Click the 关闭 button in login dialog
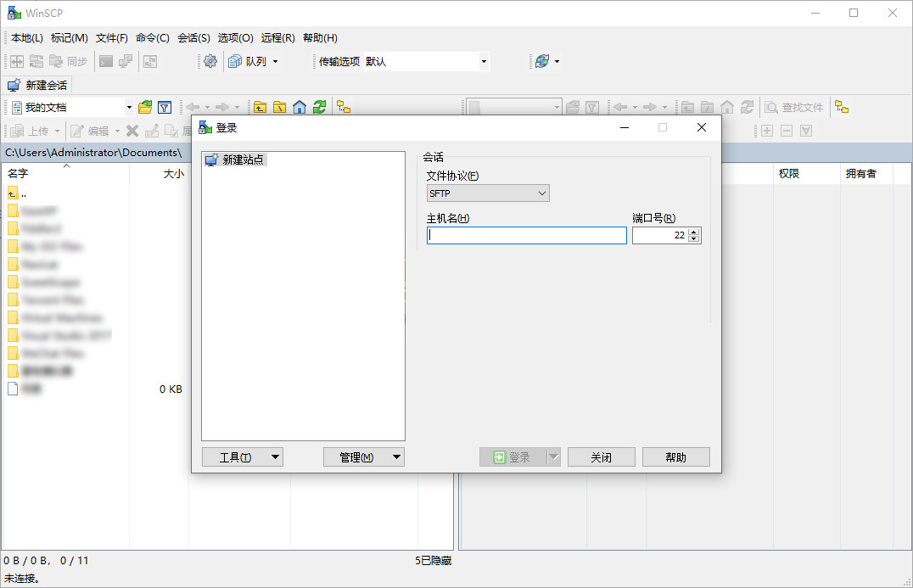Image resolution: width=913 pixels, height=588 pixels. [x=601, y=457]
